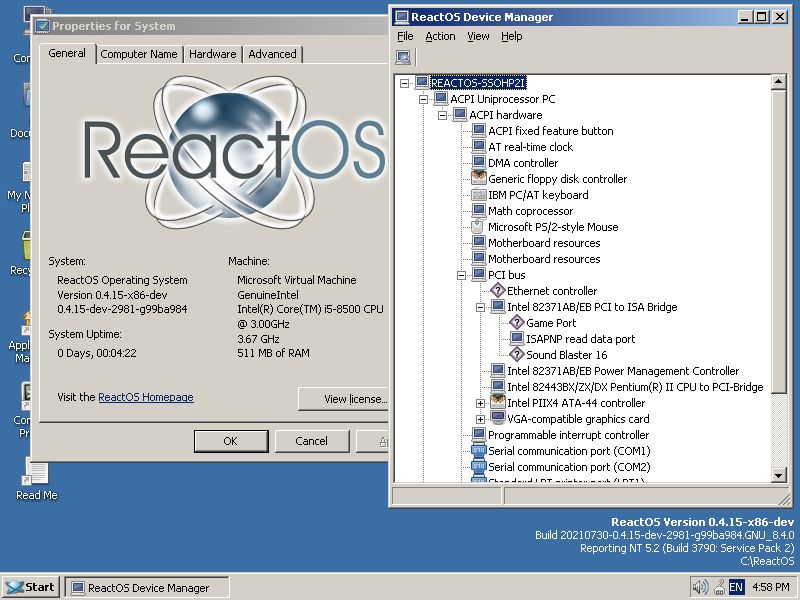Collapse the PCI bus tree node
This screenshot has height=600, width=800.
(462, 275)
